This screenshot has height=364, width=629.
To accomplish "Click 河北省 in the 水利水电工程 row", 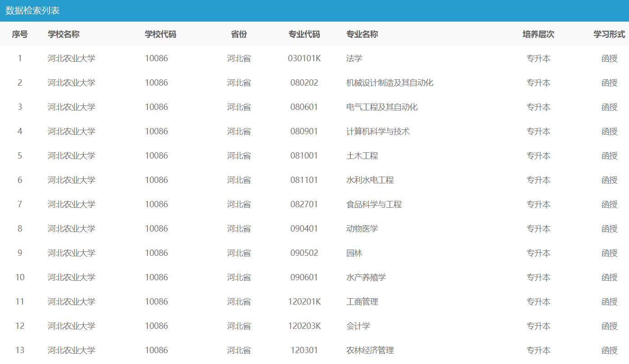I will [239, 180].
